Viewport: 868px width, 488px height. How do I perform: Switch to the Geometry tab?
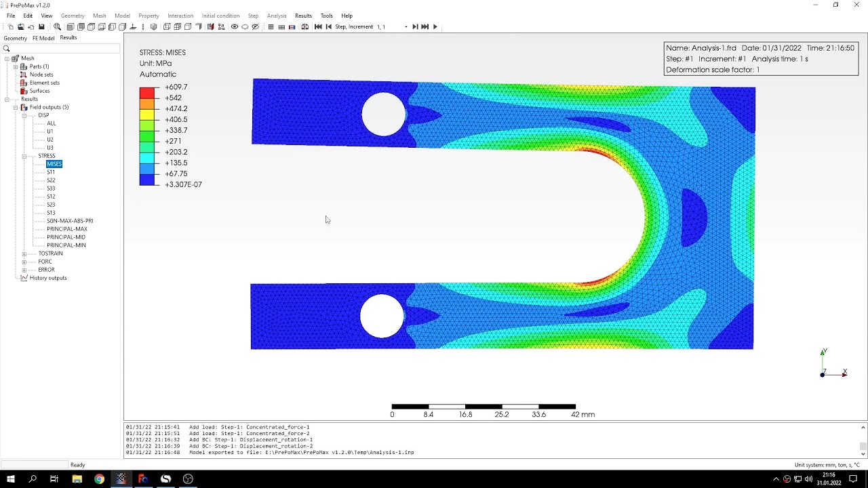pos(16,38)
